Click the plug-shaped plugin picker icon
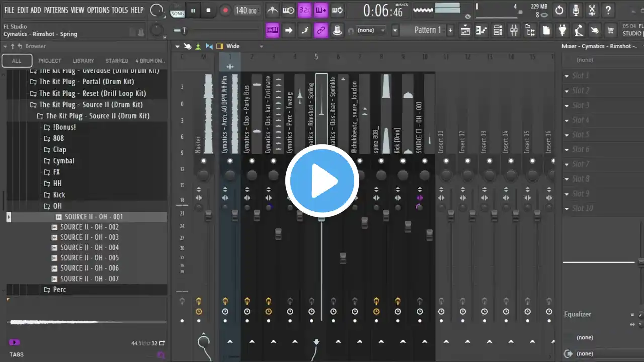644x362 pixels. 562,30
